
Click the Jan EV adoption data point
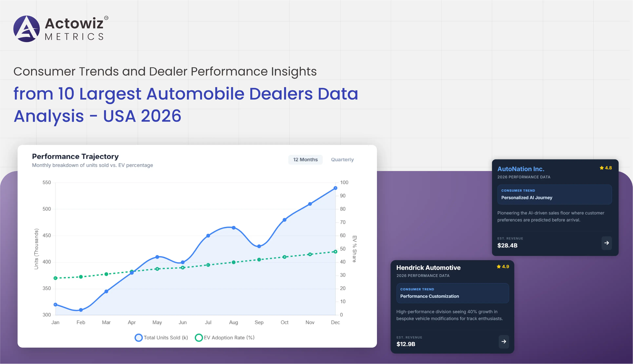(x=56, y=278)
